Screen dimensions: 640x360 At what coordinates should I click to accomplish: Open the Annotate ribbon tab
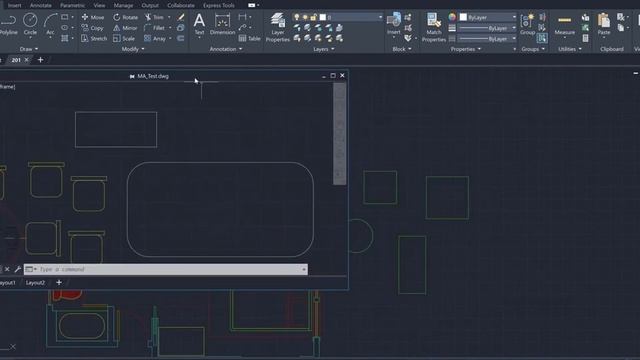pos(41,5)
